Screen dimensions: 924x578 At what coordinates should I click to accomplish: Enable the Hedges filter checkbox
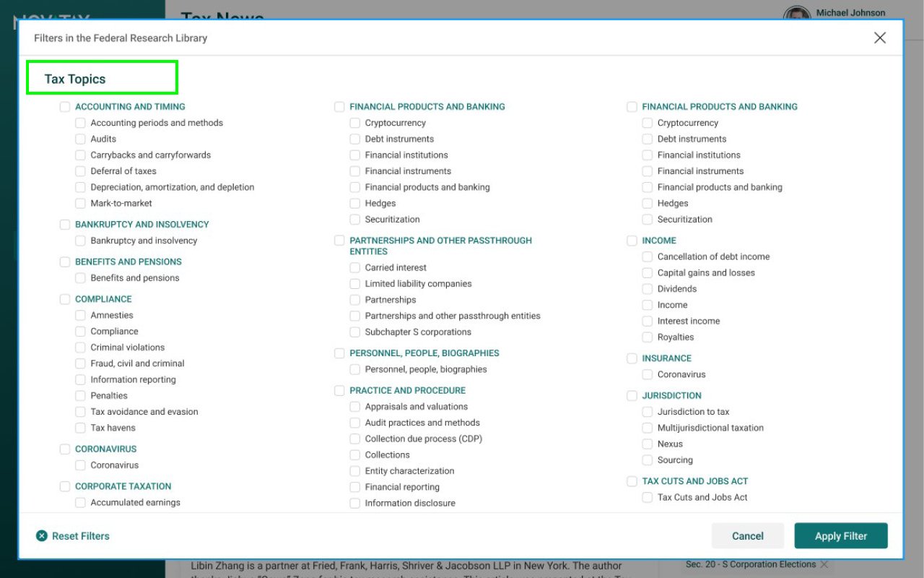pyautogui.click(x=354, y=203)
